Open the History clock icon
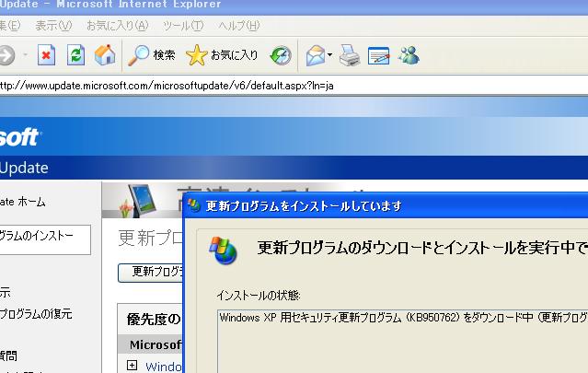The image size is (588, 373). tap(281, 55)
